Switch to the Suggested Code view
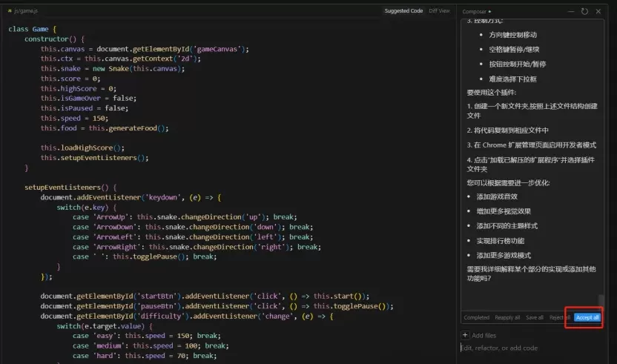Viewport: 617px width, 364px height. tap(403, 11)
